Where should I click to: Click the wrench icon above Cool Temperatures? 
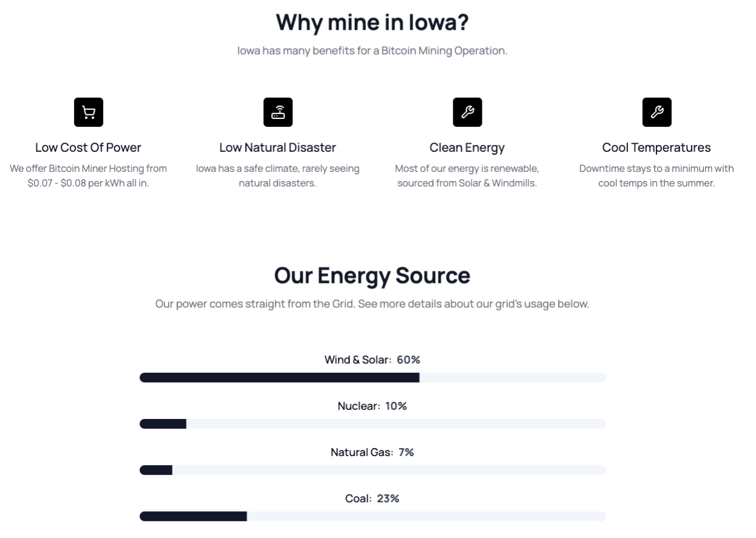click(656, 112)
